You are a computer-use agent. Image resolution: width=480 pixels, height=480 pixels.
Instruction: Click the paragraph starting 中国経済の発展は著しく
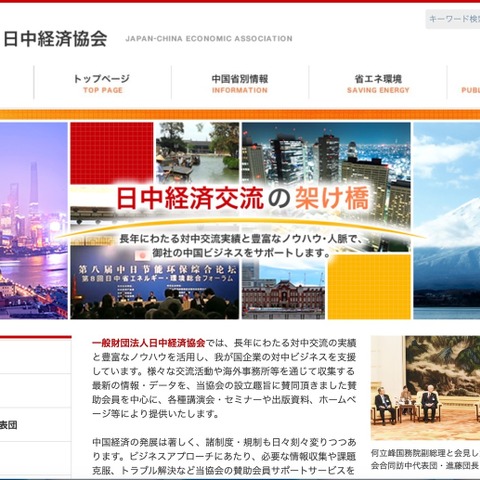224,456
